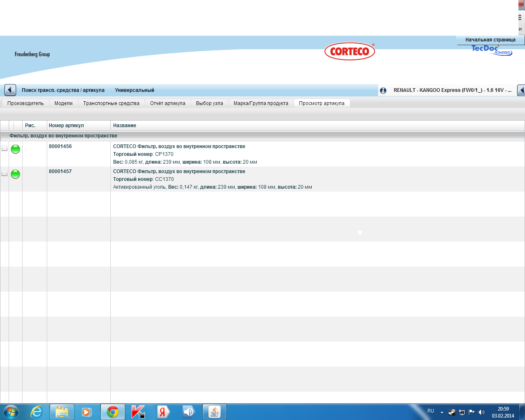The image size is (525, 420).
Task: Click the CORTECO logo
Action: [x=350, y=51]
